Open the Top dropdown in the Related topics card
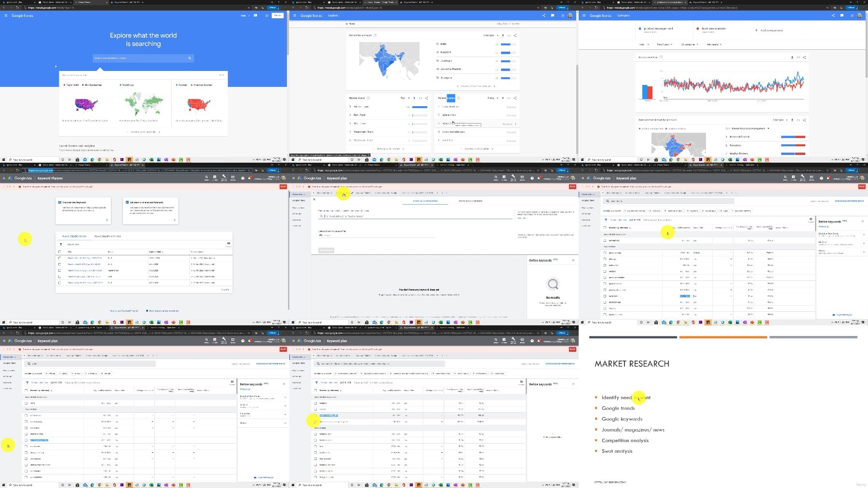 [405, 98]
